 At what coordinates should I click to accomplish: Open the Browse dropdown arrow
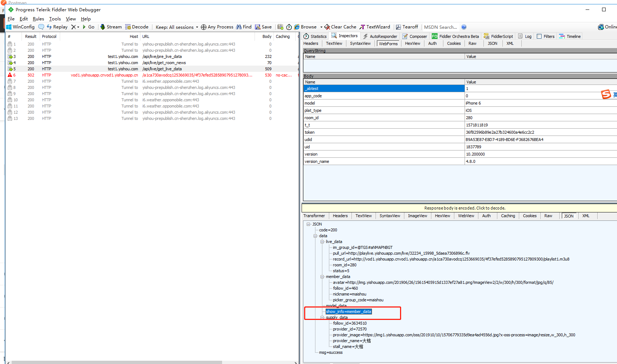pyautogui.click(x=321, y=27)
